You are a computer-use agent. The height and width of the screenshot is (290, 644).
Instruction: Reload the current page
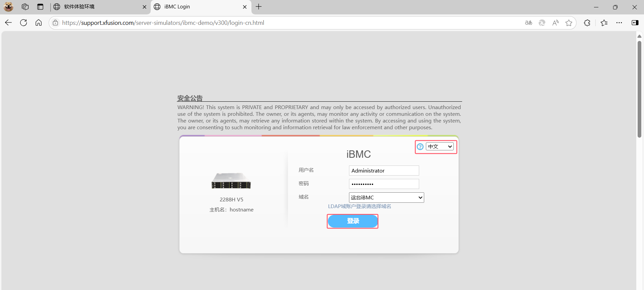(x=23, y=22)
